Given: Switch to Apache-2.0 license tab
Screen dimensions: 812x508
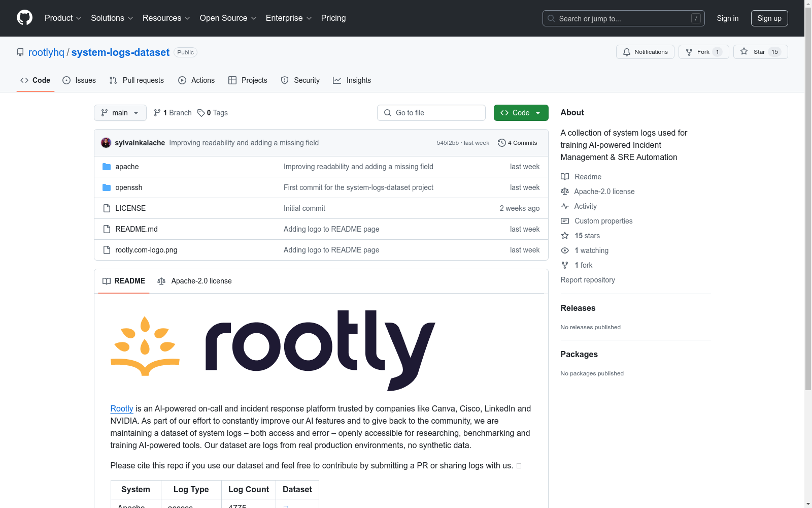Looking at the screenshot, I should 194,281.
